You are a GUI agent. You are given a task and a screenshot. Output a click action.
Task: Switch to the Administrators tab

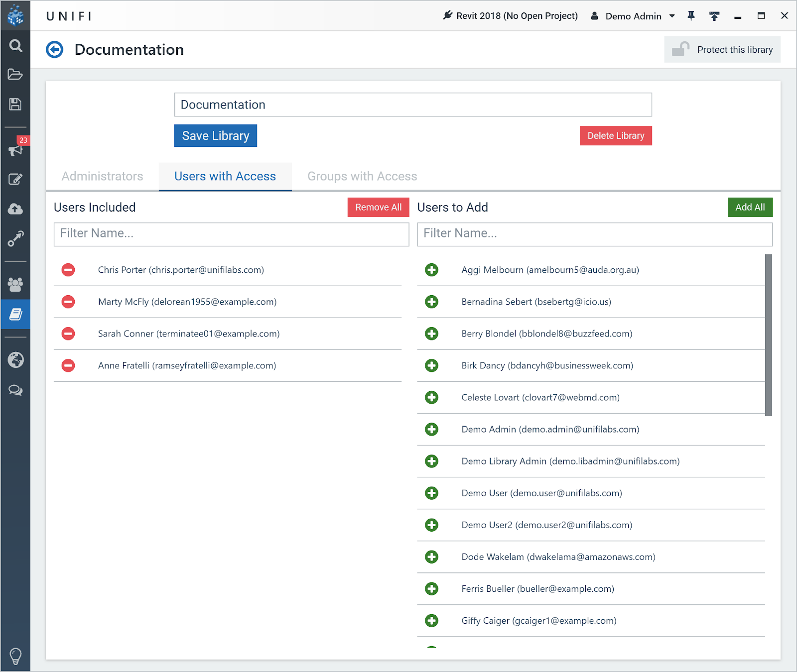[102, 176]
